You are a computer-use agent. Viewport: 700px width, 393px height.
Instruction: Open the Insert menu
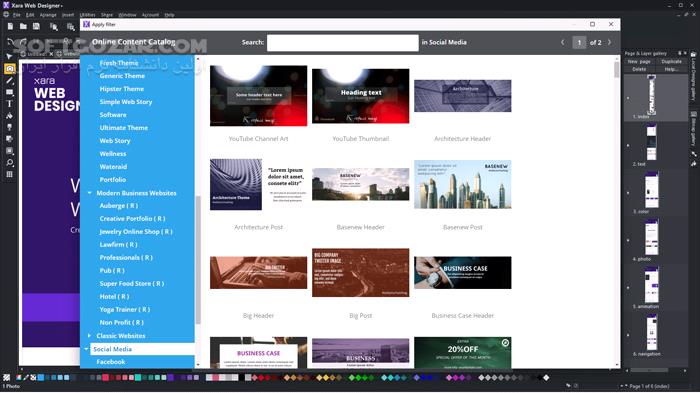68,15
